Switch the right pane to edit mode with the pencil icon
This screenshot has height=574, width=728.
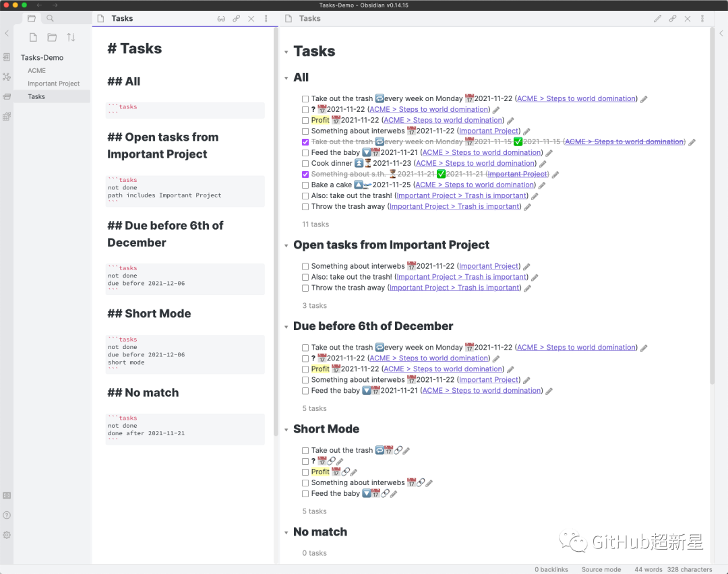[x=658, y=19]
